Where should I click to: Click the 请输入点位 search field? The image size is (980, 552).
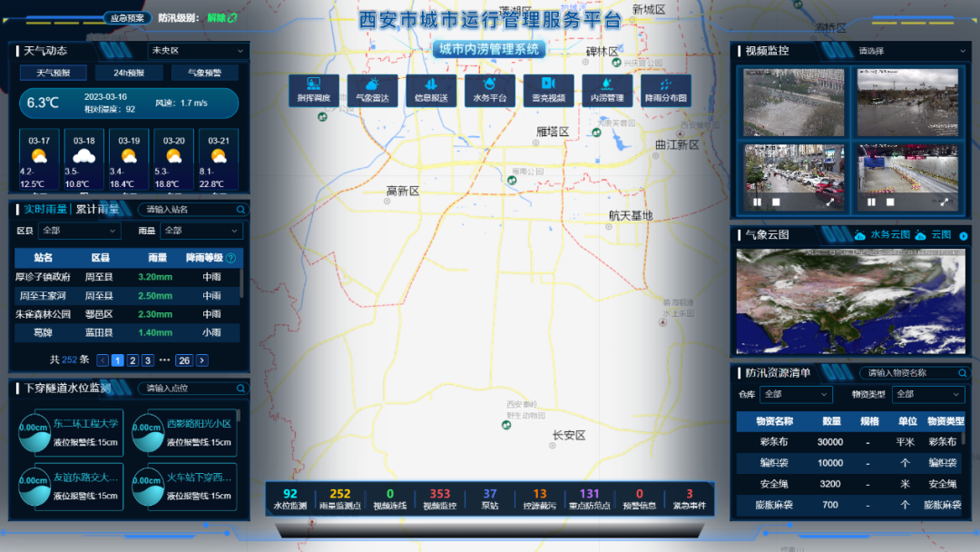(x=192, y=389)
